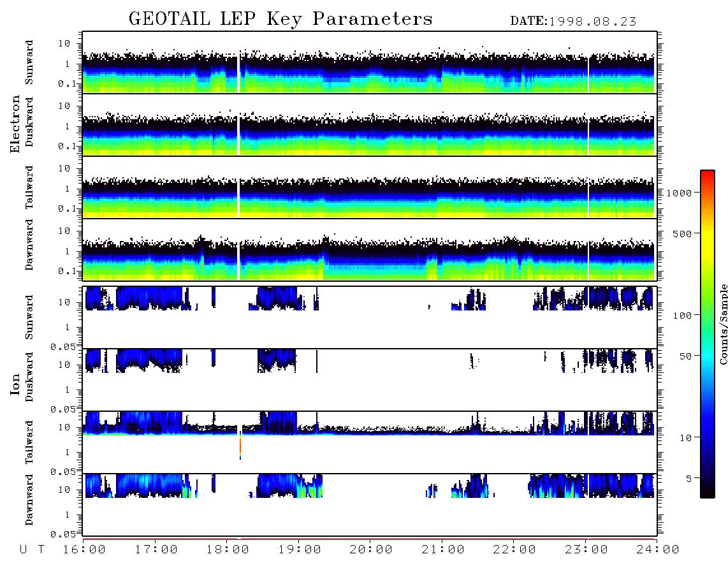Select the 'DATE:1998.08.23' label

(573, 22)
